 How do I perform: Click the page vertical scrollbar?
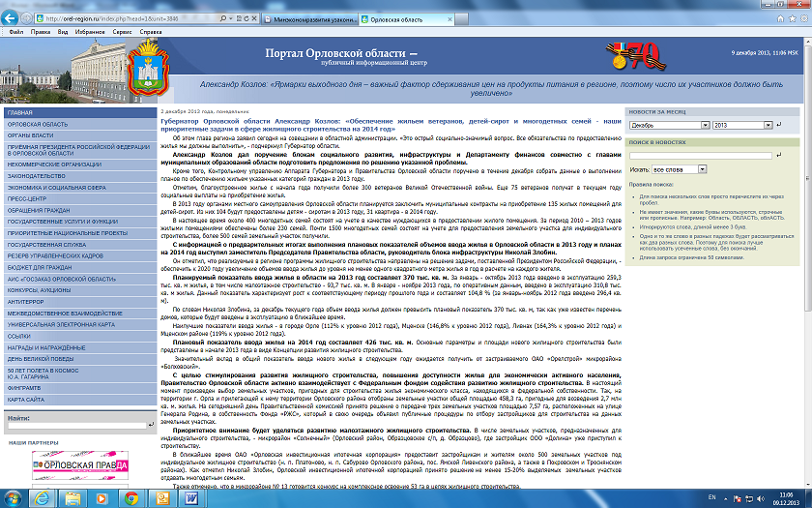coord(807,262)
